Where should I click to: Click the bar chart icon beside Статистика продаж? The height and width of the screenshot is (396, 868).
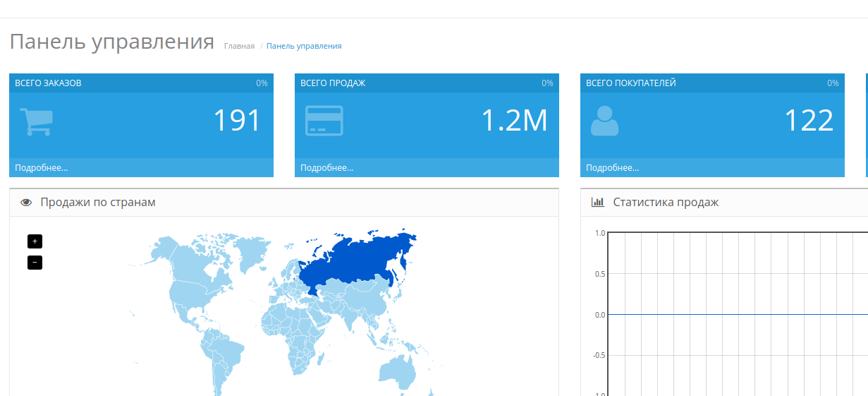tap(598, 203)
